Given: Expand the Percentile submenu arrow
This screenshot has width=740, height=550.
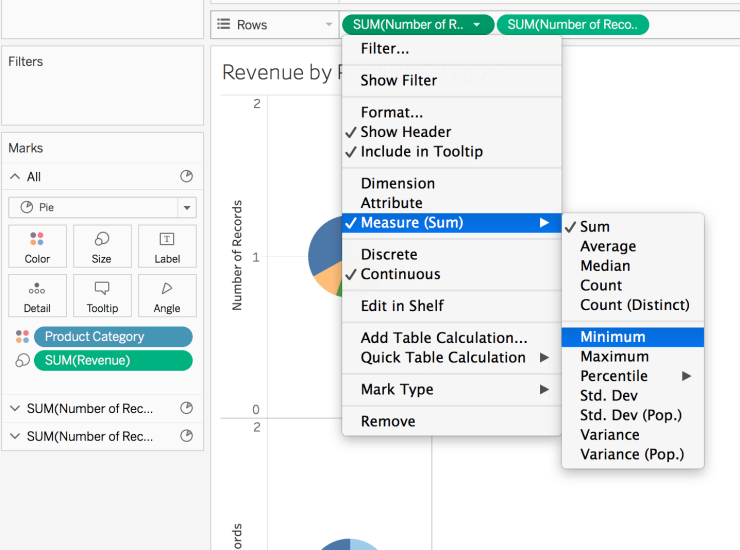Looking at the screenshot, I should coord(686,376).
